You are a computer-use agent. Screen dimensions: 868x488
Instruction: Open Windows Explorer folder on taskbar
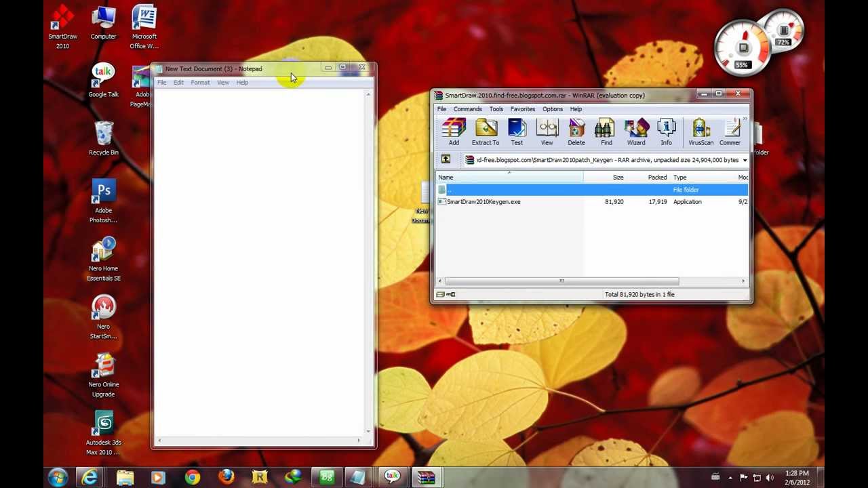pos(125,478)
